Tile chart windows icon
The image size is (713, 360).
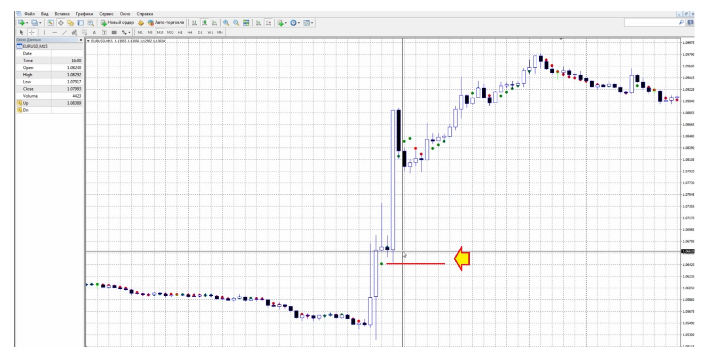click(246, 23)
